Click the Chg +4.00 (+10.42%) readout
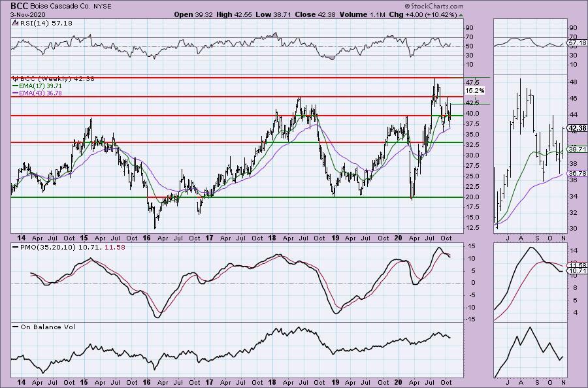 (423, 14)
